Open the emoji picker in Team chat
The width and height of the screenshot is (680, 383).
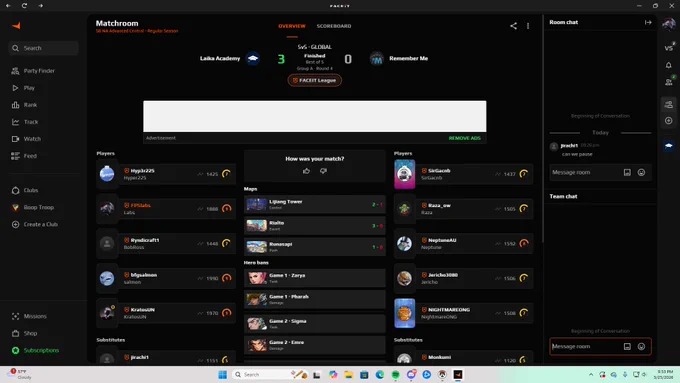point(641,347)
